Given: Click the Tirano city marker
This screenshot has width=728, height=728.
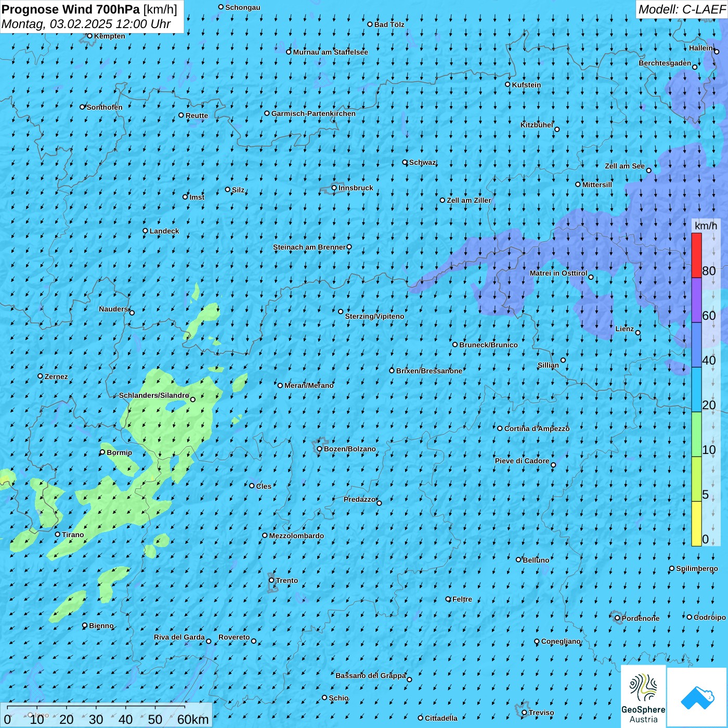Looking at the screenshot, I should coord(58,534).
